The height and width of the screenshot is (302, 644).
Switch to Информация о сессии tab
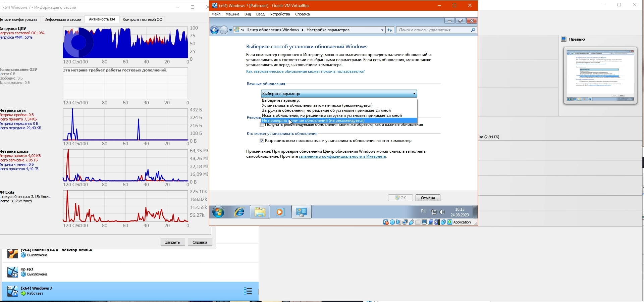63,19
